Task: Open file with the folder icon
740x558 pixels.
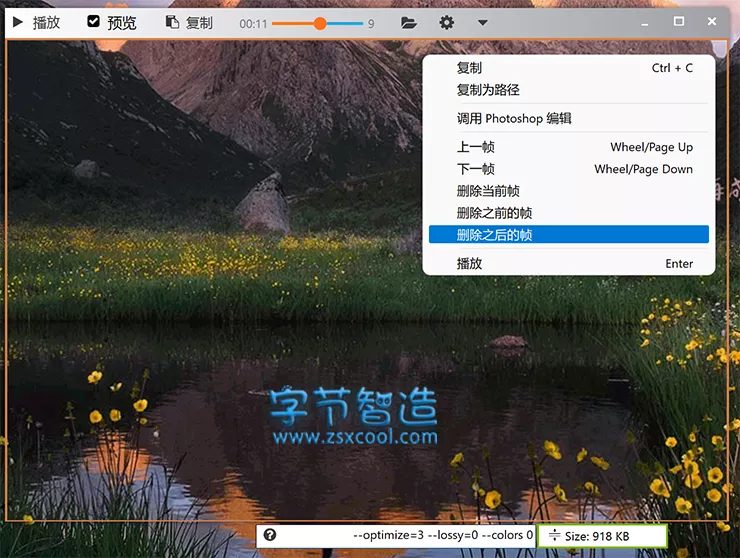Action: click(x=409, y=22)
